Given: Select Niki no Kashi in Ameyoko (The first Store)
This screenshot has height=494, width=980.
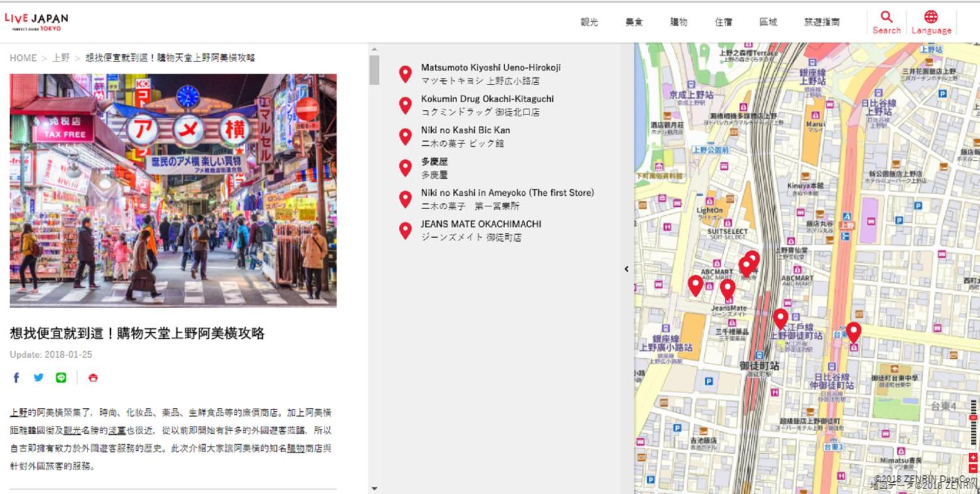Looking at the screenshot, I should point(507,193).
